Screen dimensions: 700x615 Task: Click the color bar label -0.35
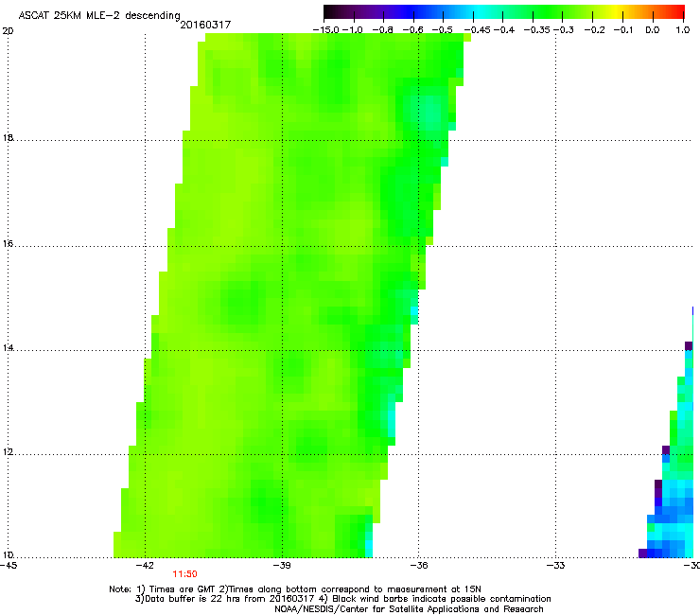537,30
